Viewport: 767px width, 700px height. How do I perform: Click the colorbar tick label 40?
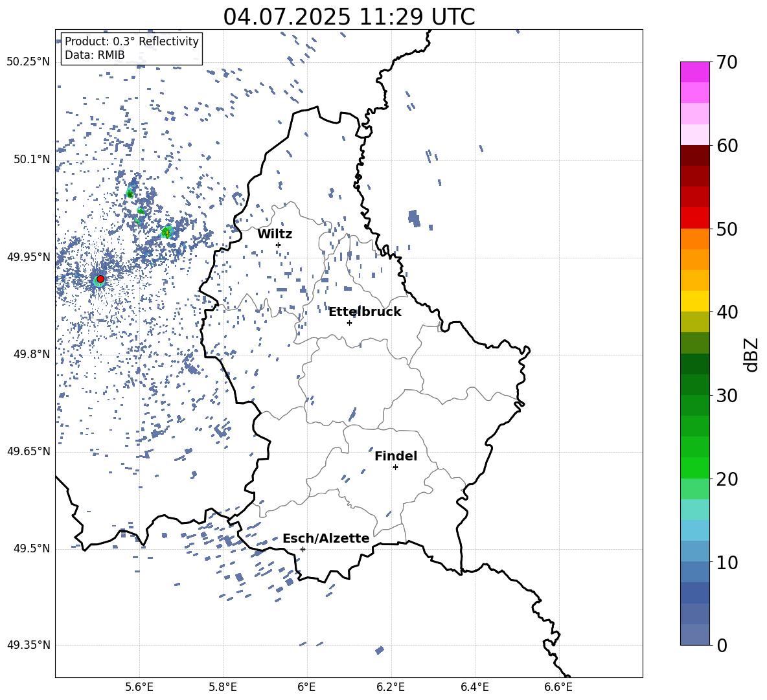(727, 312)
